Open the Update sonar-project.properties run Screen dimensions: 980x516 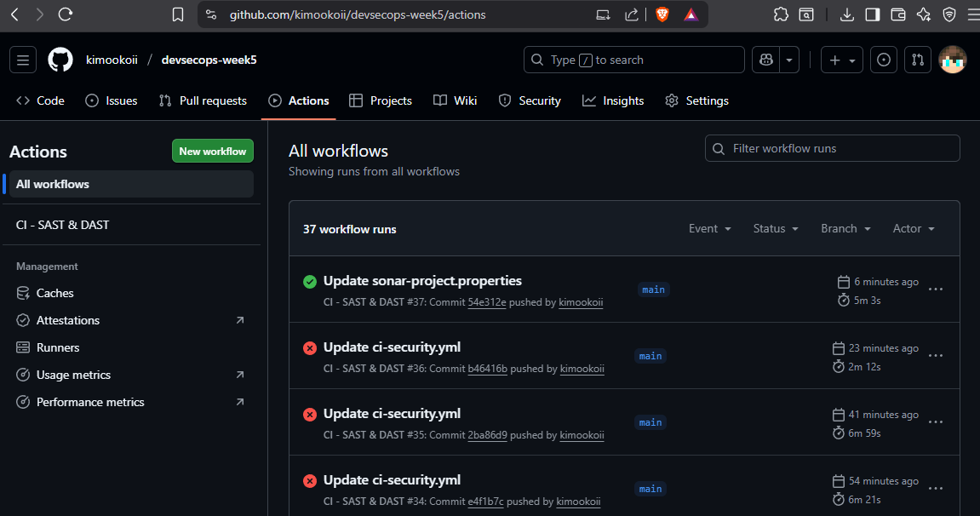pos(422,281)
